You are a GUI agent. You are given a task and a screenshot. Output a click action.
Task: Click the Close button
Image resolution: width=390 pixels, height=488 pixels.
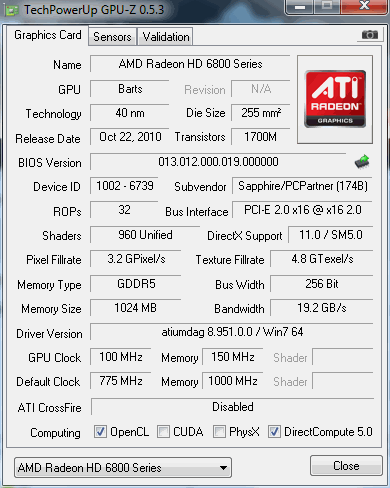pyautogui.click(x=346, y=466)
